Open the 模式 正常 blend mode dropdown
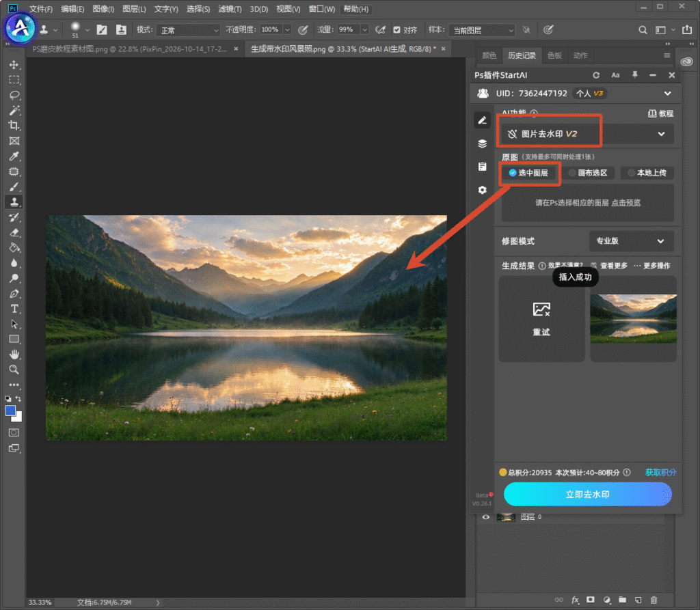This screenshot has width=700, height=610. [189, 30]
